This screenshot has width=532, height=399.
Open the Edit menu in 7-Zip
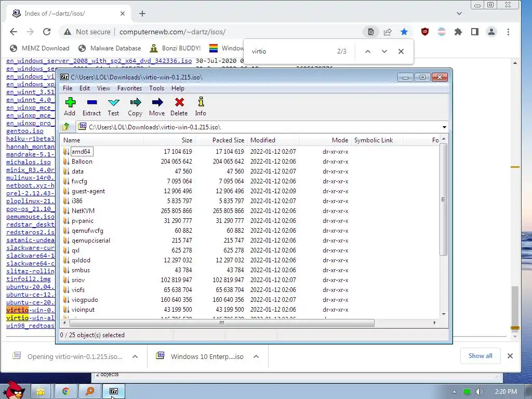tap(85, 88)
